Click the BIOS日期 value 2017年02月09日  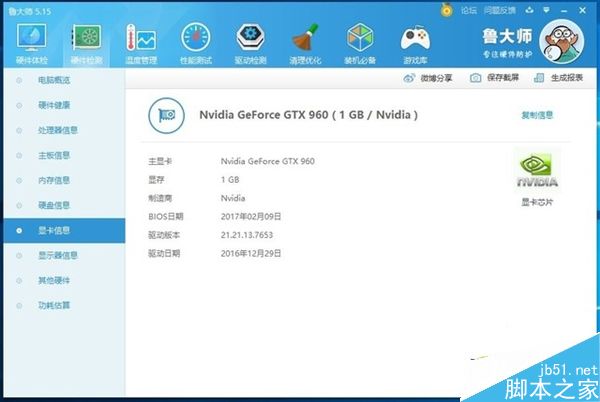(x=251, y=216)
